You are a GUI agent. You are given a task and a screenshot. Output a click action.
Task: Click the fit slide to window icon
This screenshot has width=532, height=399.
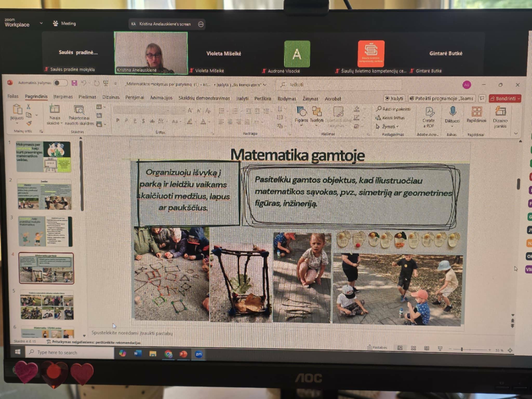[510, 350]
